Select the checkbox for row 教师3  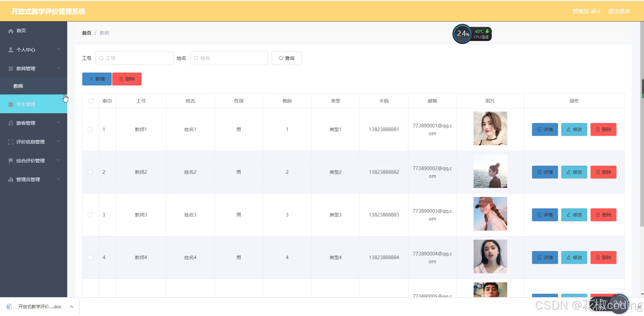click(90, 215)
